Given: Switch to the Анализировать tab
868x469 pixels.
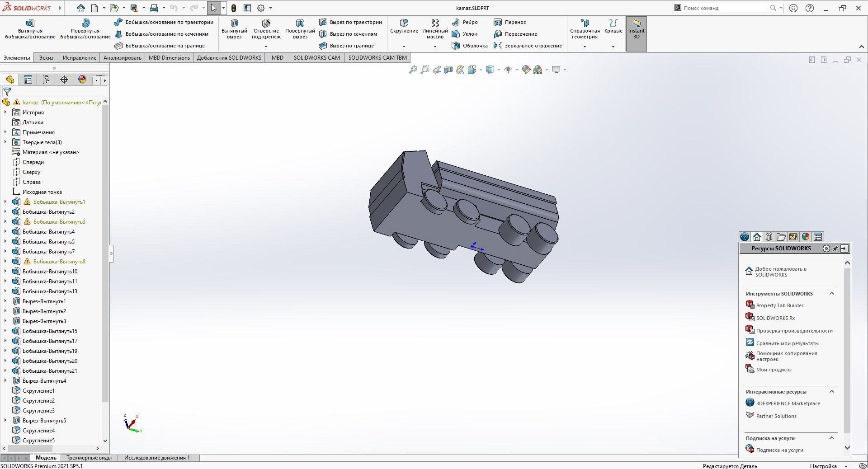Looking at the screenshot, I should coord(123,58).
